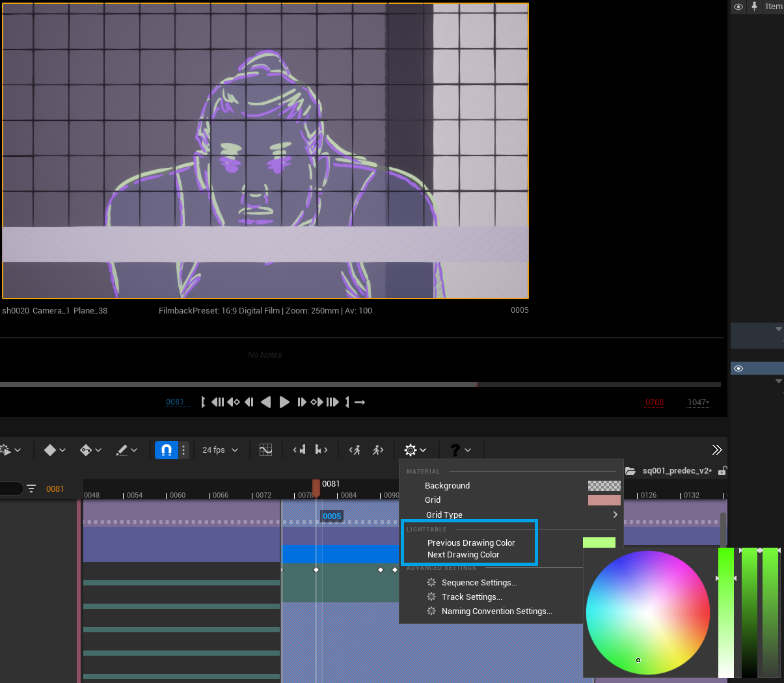
Task: Open the 24 fps frame rate dropdown
Action: coord(220,449)
